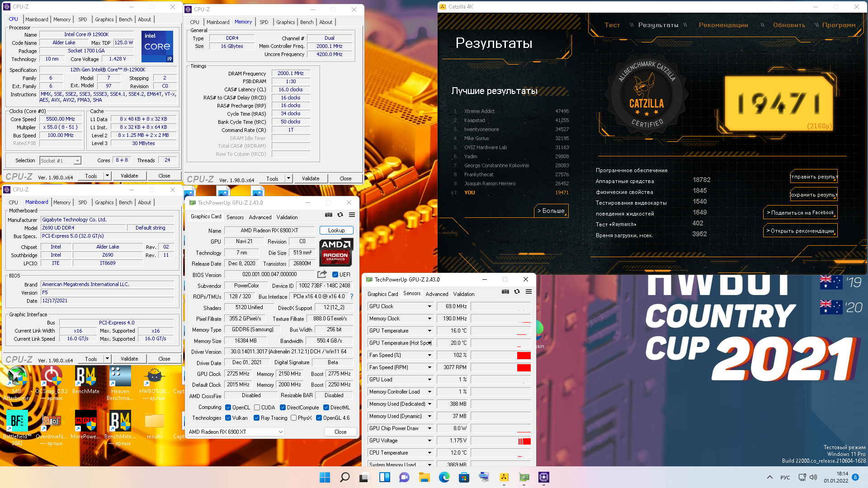Open Validation tab in GPU-Z Sensors window
This screenshot has width=868, height=488.
[x=464, y=294]
